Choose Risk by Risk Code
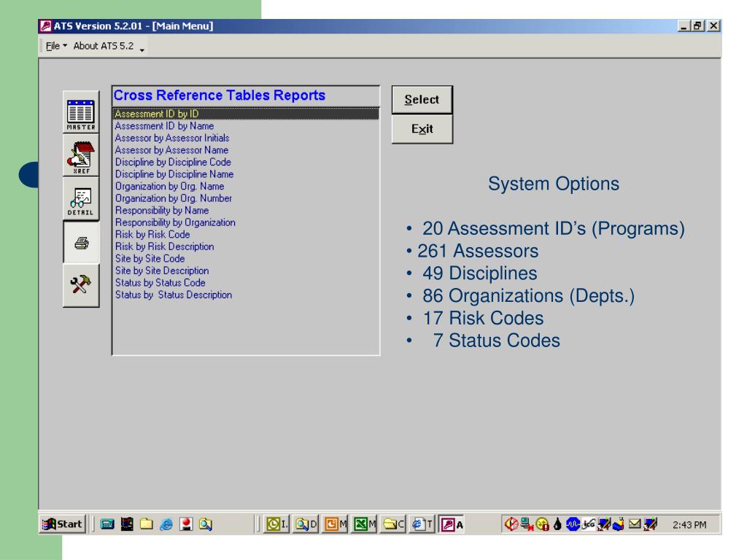The height and width of the screenshot is (560, 747). point(246,234)
